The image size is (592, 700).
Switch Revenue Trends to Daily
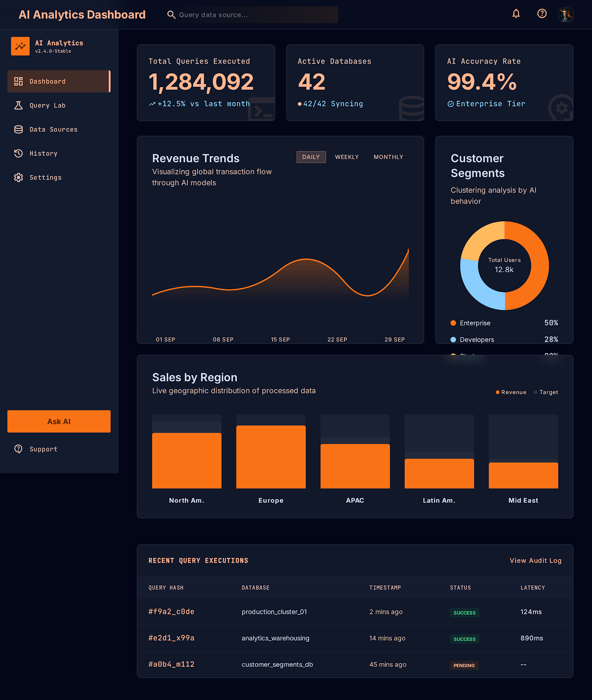point(311,157)
